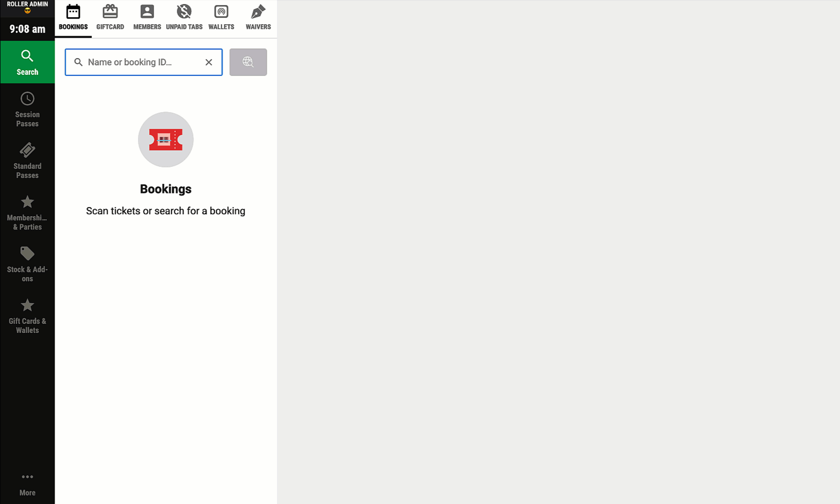Click the red ticket Bookings illustration

click(166, 139)
